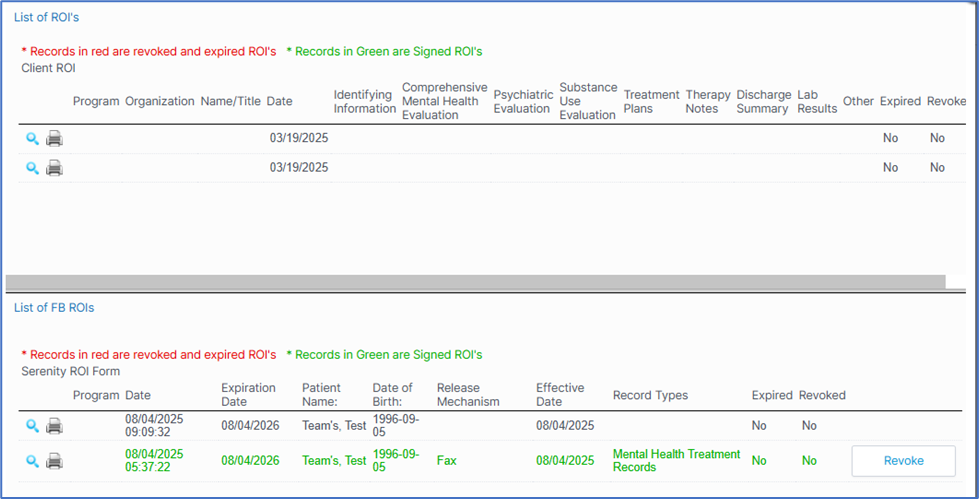Print the FB ROI dated 08/04/2025 09:09:32
This screenshot has height=499, width=979.
(x=55, y=426)
